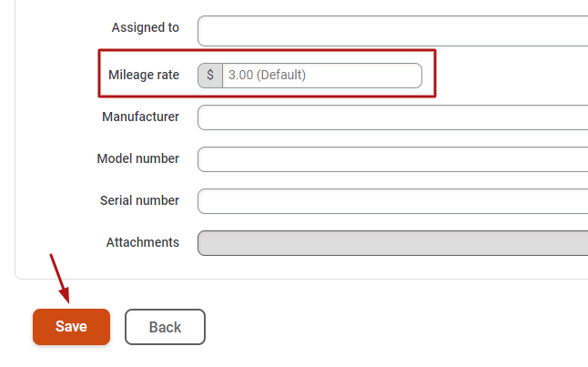The width and height of the screenshot is (588, 367).
Task: Click the red arrow pointing at Save
Action: tap(60, 279)
